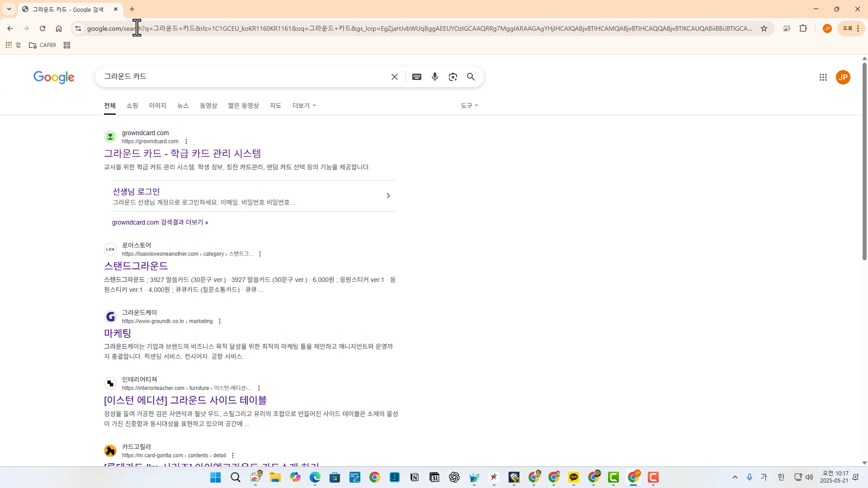Open Windows Start menu
The height and width of the screenshot is (488, 868).
[x=216, y=478]
